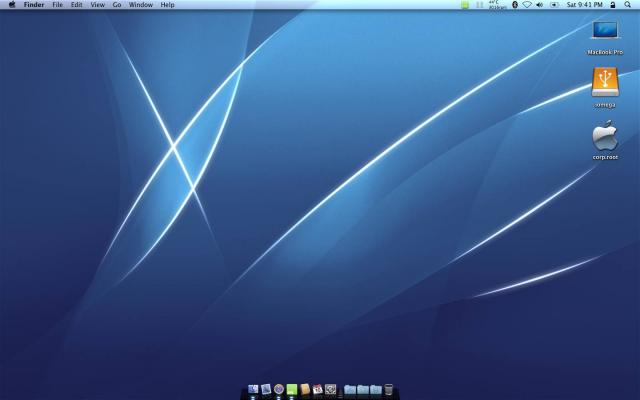Image resolution: width=640 pixels, height=400 pixels.
Task: Select the orange USB drive icon
Action: pos(605,82)
